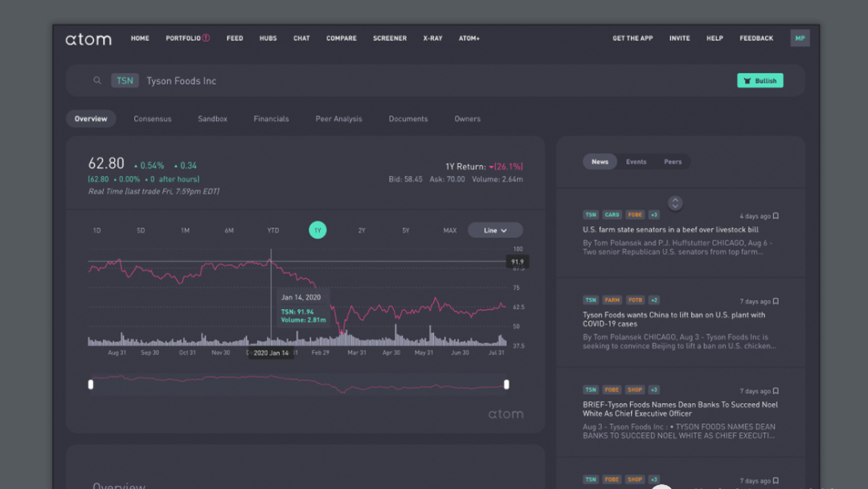Open HUBS in top navigation
Viewport: 868px width, 489px height.
coord(268,39)
